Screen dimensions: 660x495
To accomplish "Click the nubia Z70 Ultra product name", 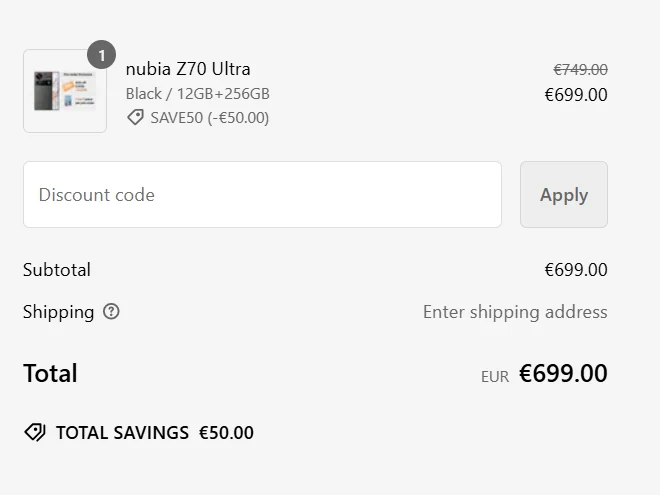I will [x=188, y=69].
